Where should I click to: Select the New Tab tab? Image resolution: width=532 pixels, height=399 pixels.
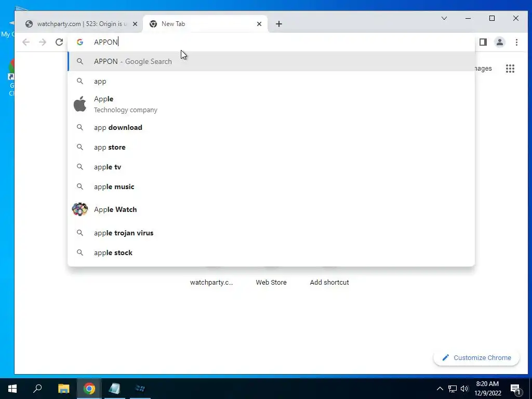point(205,24)
